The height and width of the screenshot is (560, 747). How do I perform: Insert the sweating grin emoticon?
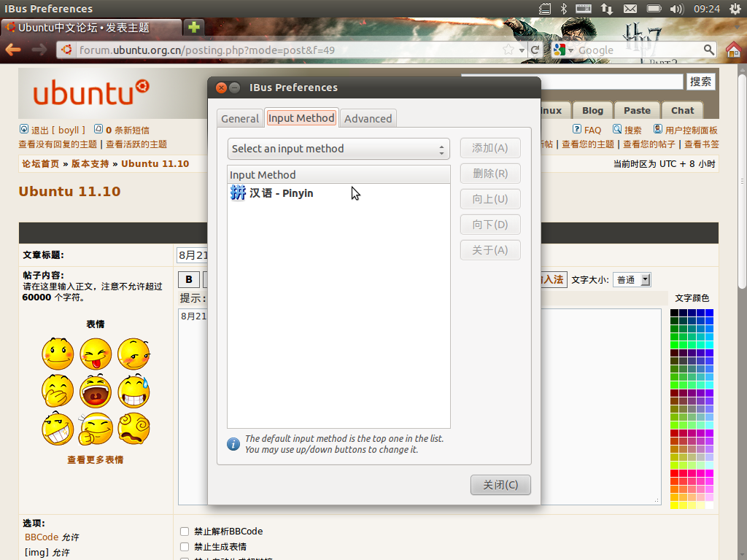(134, 392)
